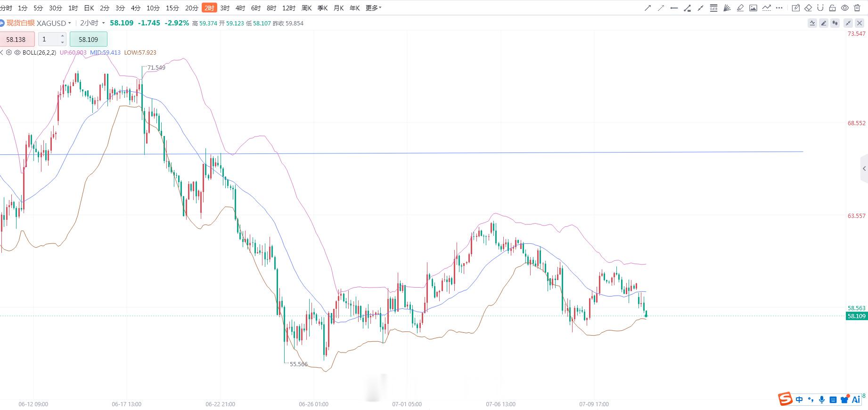
Task: Insert an image annotation tool
Action: point(753,8)
